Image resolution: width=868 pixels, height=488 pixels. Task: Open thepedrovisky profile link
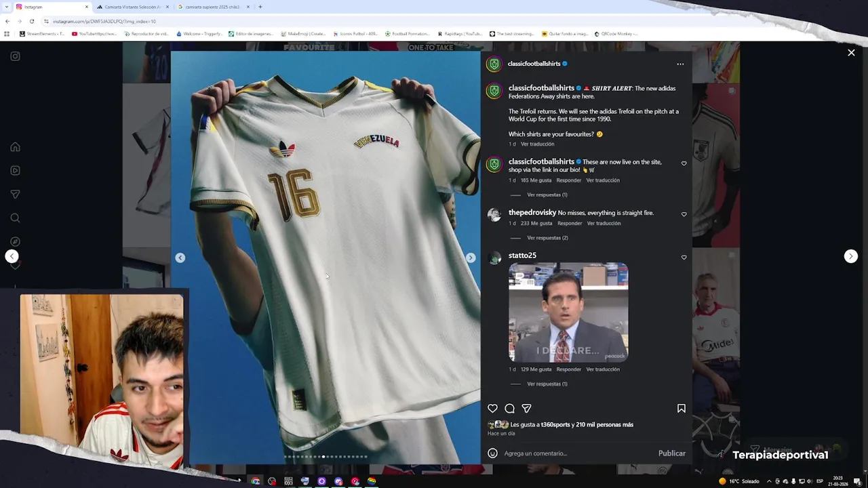(532, 213)
